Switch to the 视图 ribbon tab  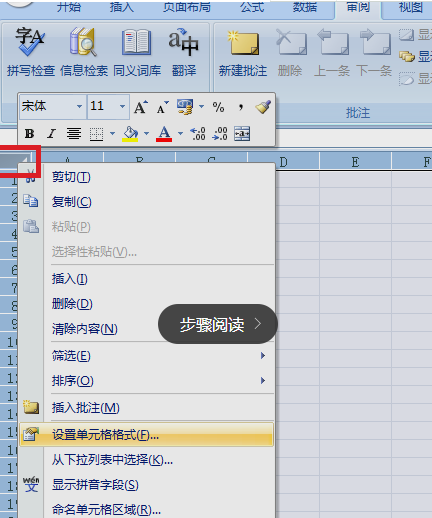(410, 7)
